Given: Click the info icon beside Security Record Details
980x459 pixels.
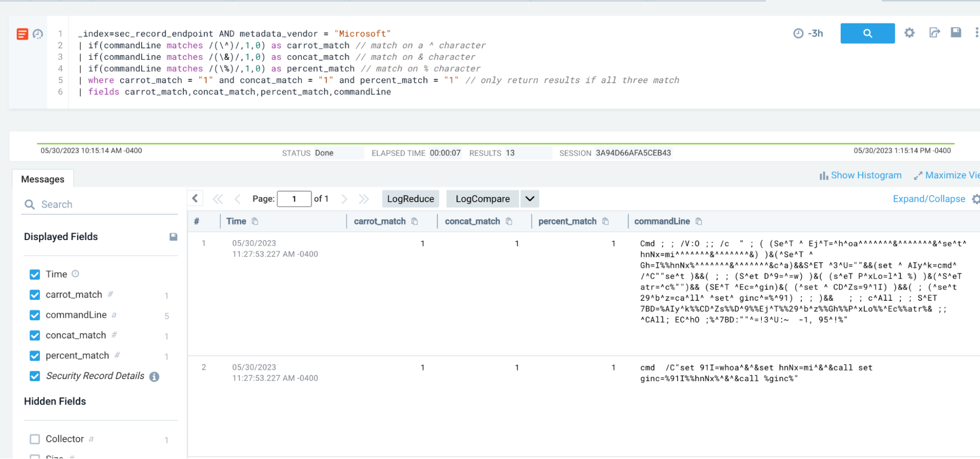Looking at the screenshot, I should pyautogui.click(x=154, y=376).
